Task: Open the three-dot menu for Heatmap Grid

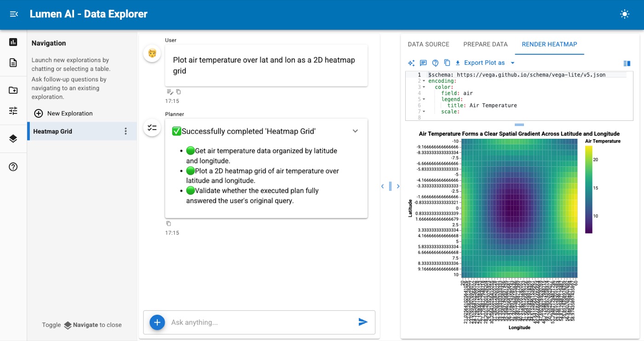Action: tap(126, 131)
